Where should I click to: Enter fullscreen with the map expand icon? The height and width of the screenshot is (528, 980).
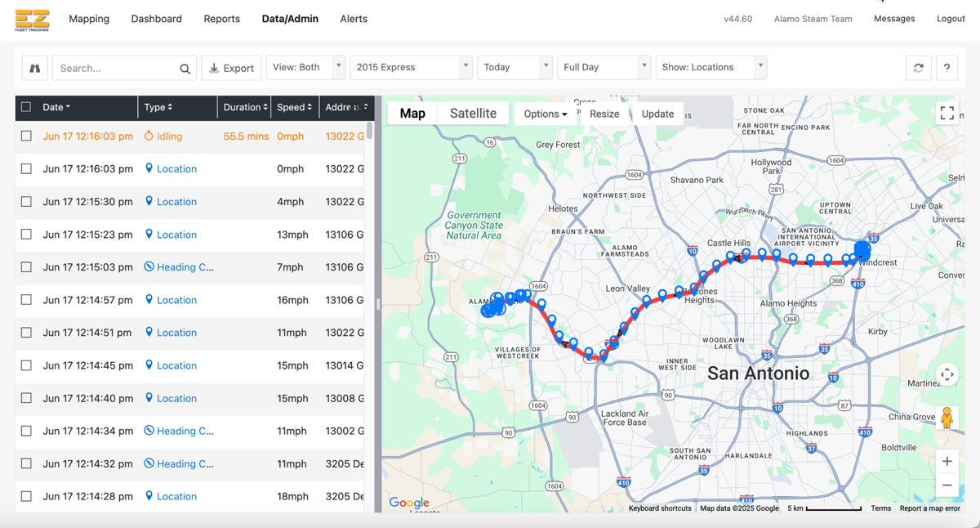[947, 113]
